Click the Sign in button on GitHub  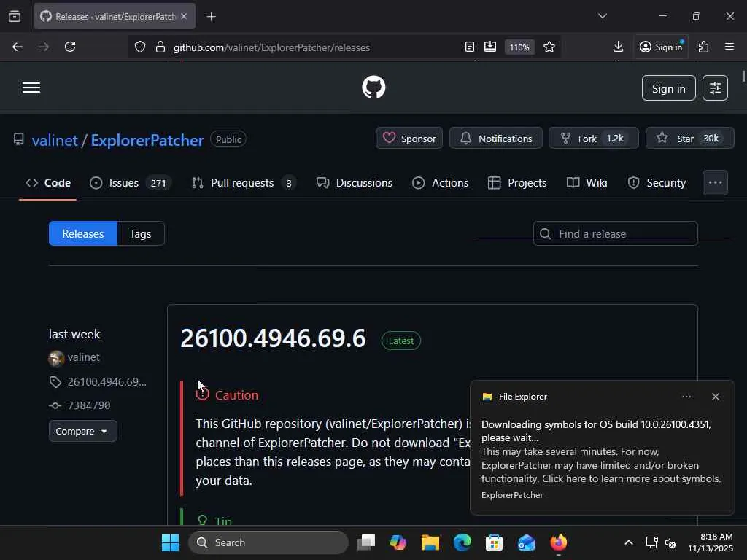click(668, 88)
